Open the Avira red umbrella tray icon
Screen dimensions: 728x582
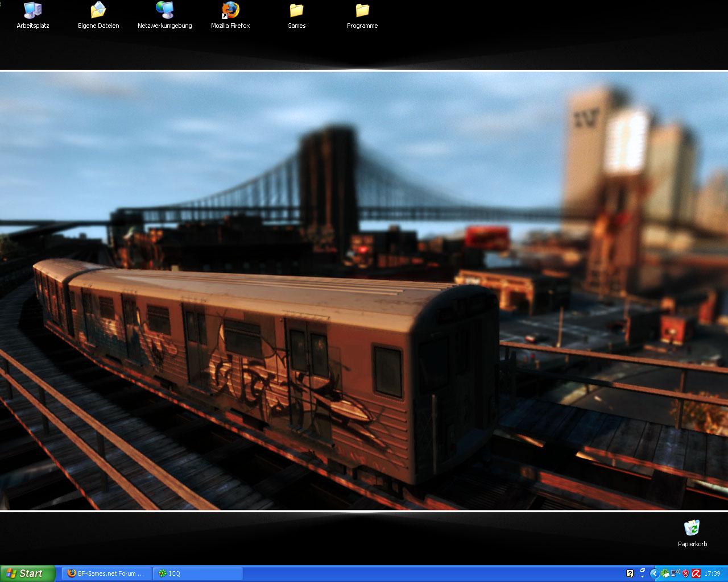point(696,573)
